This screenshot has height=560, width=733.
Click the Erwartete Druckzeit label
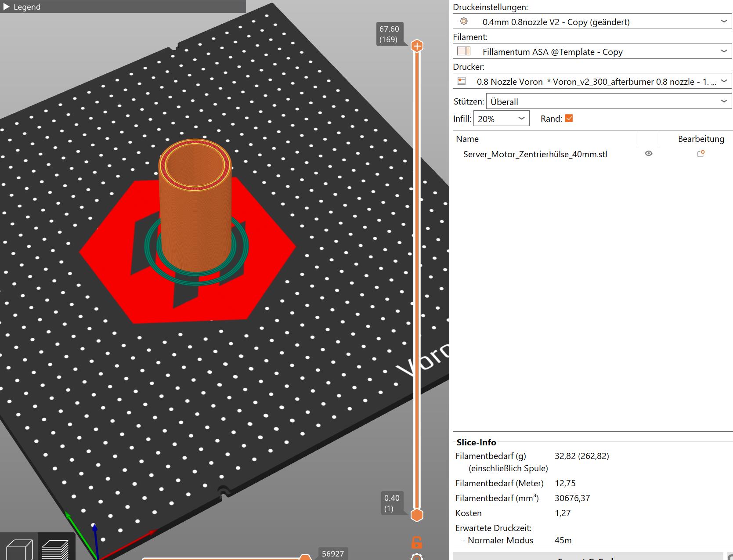(x=494, y=528)
